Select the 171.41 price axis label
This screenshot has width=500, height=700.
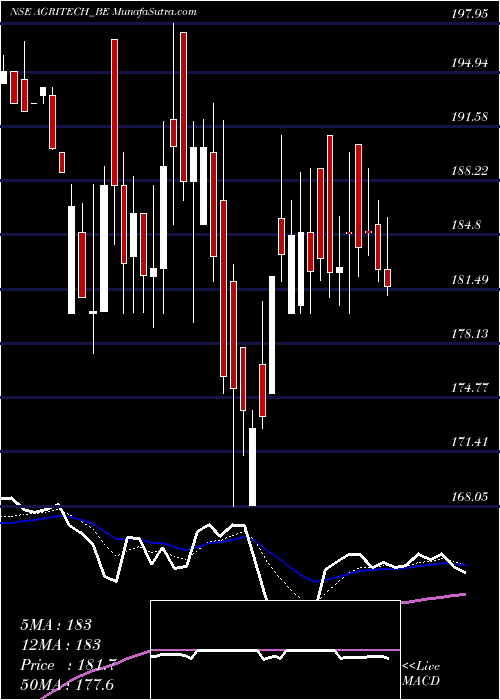pos(469,442)
